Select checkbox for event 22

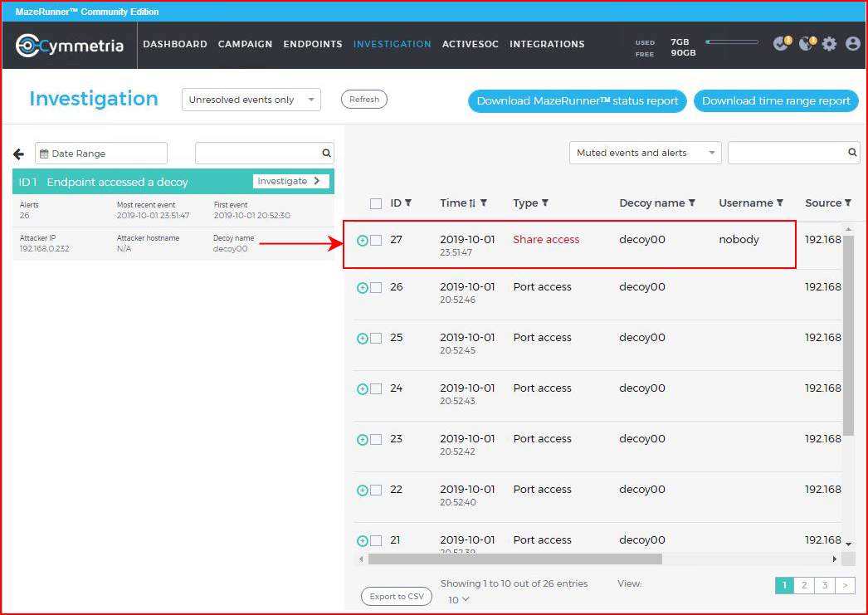tap(376, 491)
